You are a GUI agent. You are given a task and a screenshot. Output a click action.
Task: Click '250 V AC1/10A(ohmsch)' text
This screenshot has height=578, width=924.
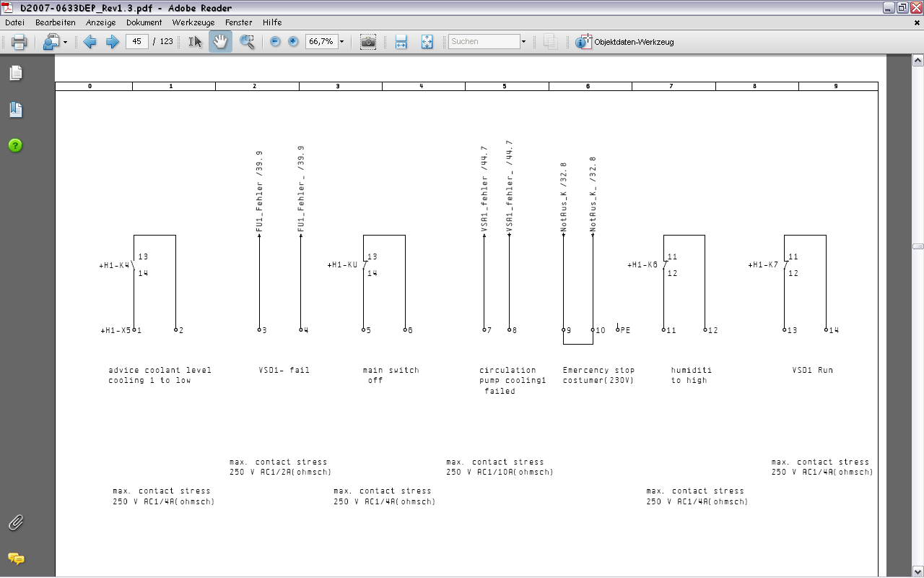click(x=500, y=473)
